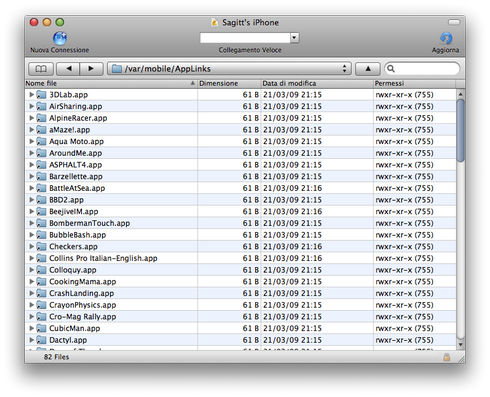Image resolution: width=490 pixels, height=397 pixels.
Task: Sort by the Nome file column header
Action: (111, 83)
